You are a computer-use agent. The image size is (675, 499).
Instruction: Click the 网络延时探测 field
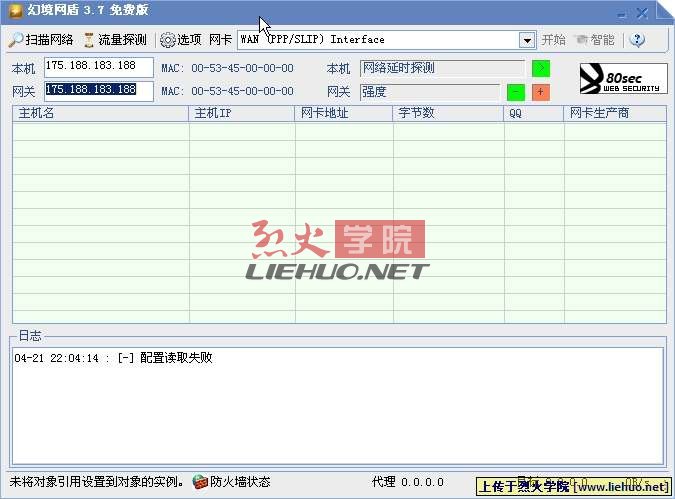pyautogui.click(x=442, y=68)
